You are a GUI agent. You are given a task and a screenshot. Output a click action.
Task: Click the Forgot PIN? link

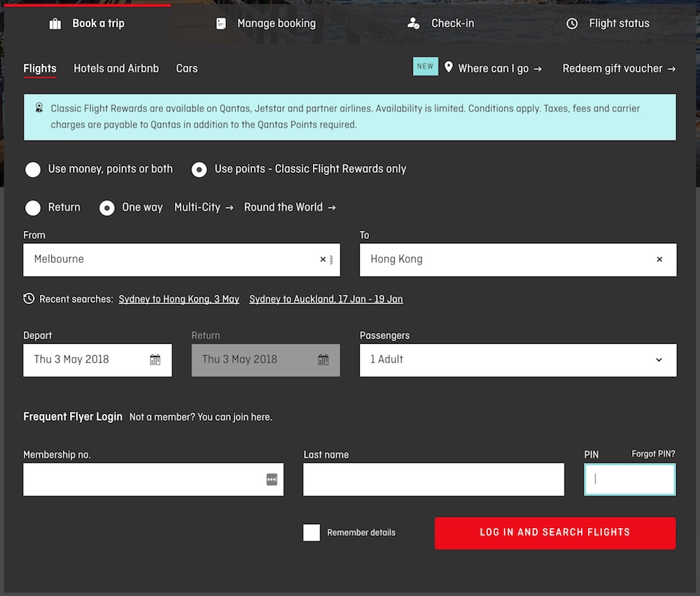click(654, 454)
